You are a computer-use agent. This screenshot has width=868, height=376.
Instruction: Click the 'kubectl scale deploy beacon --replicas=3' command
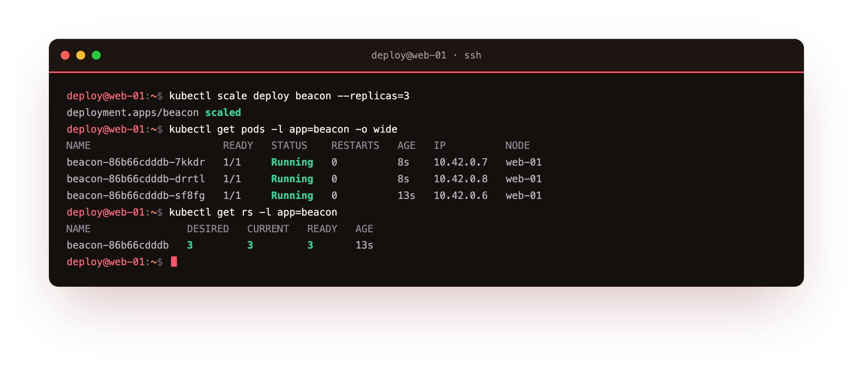click(289, 96)
